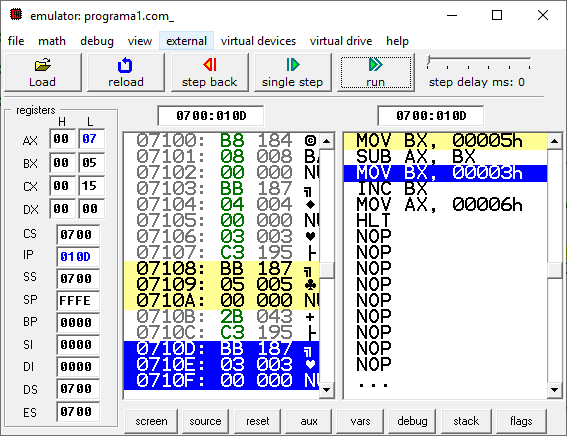
Task: Open the flags view button
Action: tap(521, 421)
